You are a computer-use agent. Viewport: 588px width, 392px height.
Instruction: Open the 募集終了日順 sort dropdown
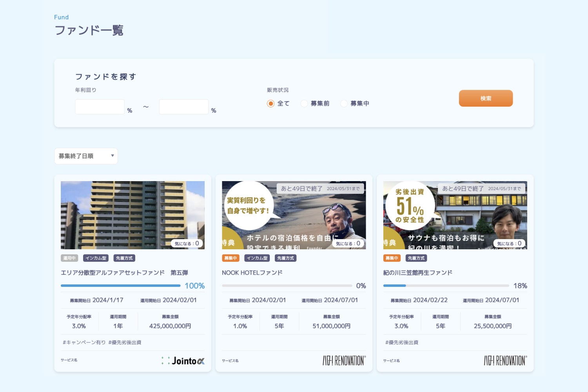86,156
